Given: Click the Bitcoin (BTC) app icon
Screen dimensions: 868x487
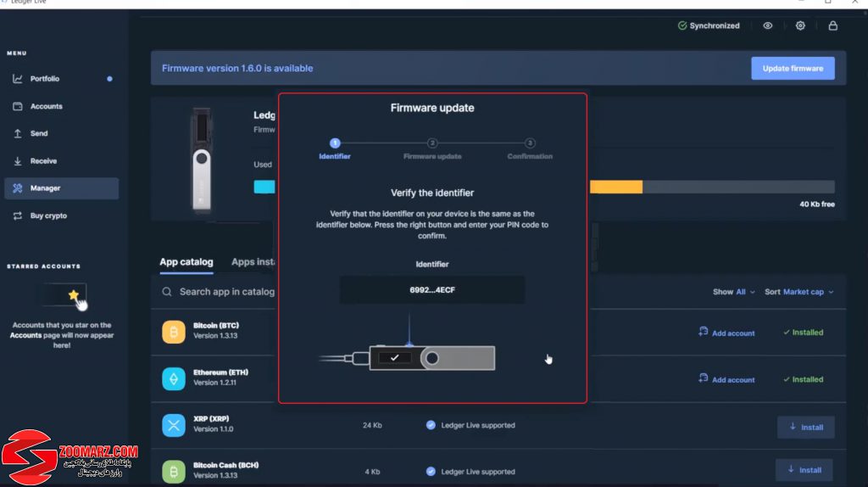Looking at the screenshot, I should pos(174,332).
